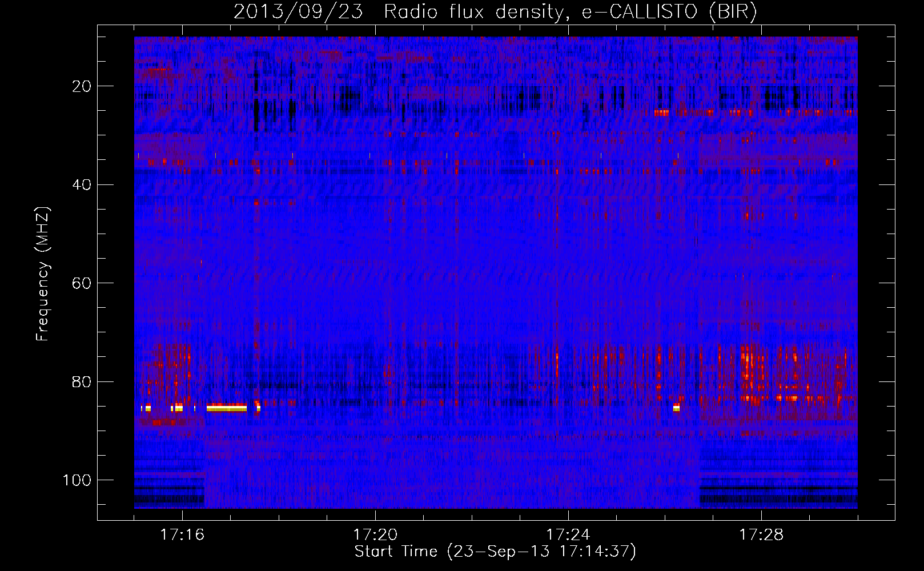Click the 60 frequency tick label
Screen dimensions: 924x571
pos(82,283)
